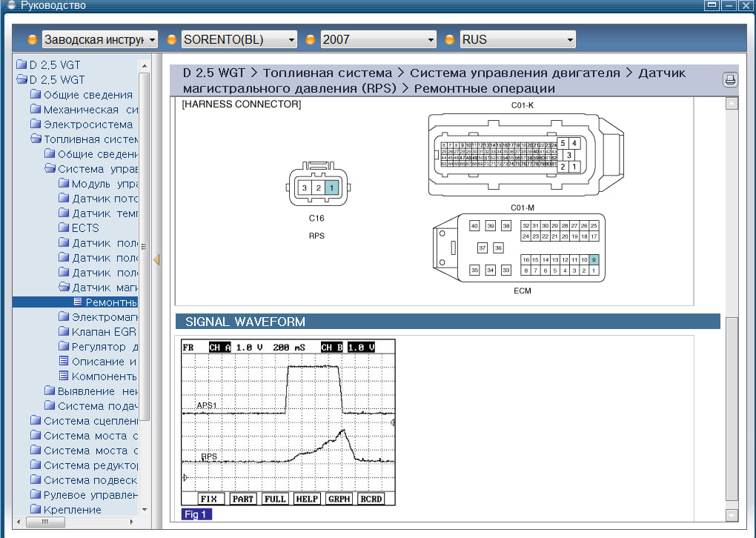Open the SORENTO(BL) model dropdown
The width and height of the screenshot is (756, 538).
[239, 39]
